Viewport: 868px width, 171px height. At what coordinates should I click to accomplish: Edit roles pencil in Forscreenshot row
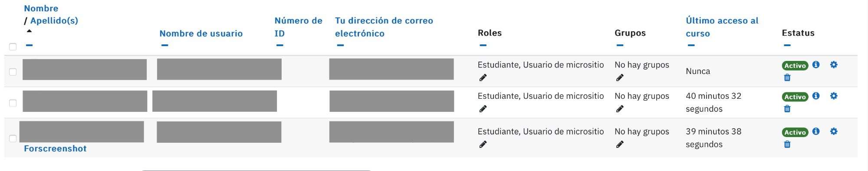point(483,144)
